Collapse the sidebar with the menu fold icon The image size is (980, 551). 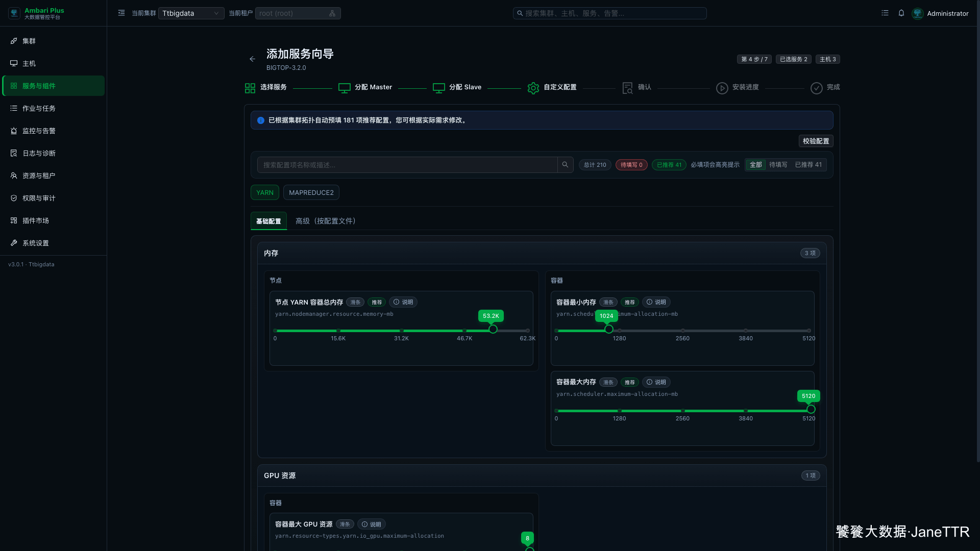click(x=121, y=13)
